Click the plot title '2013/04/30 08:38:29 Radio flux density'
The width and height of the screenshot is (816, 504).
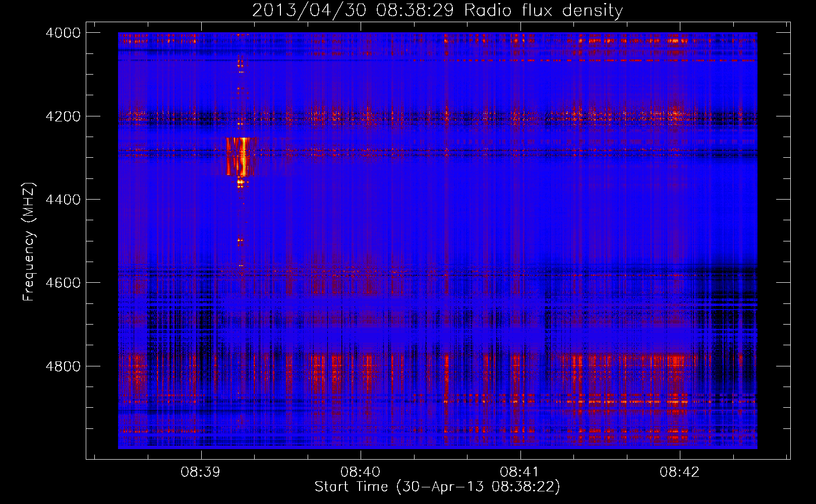pyautogui.click(x=437, y=10)
